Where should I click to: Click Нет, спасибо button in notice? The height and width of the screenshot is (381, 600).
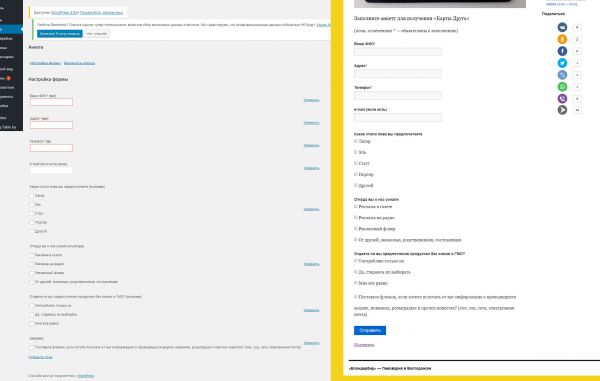96,34
